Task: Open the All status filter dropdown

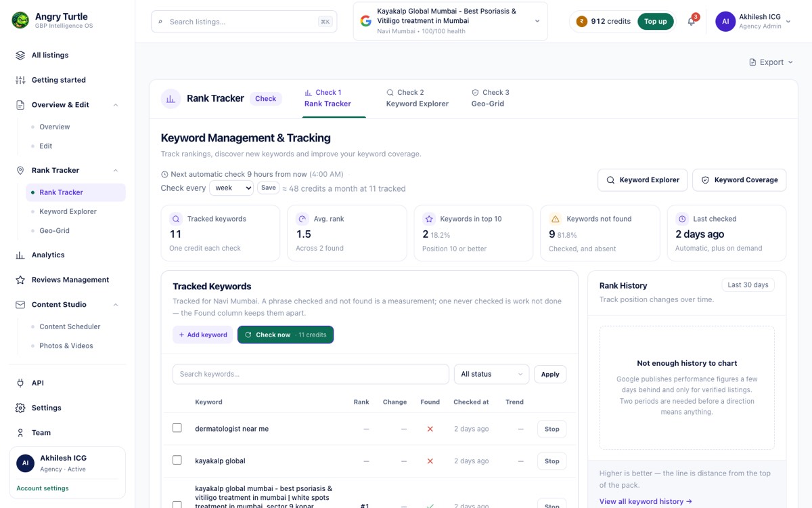Action: coord(491,375)
